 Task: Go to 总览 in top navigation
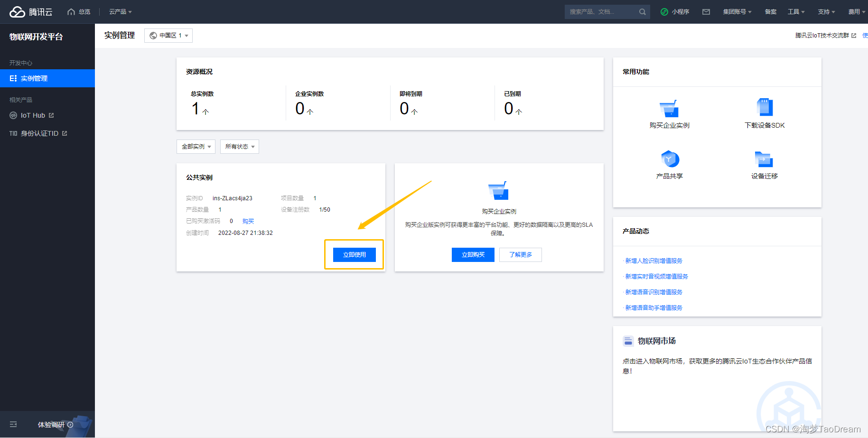click(x=84, y=12)
